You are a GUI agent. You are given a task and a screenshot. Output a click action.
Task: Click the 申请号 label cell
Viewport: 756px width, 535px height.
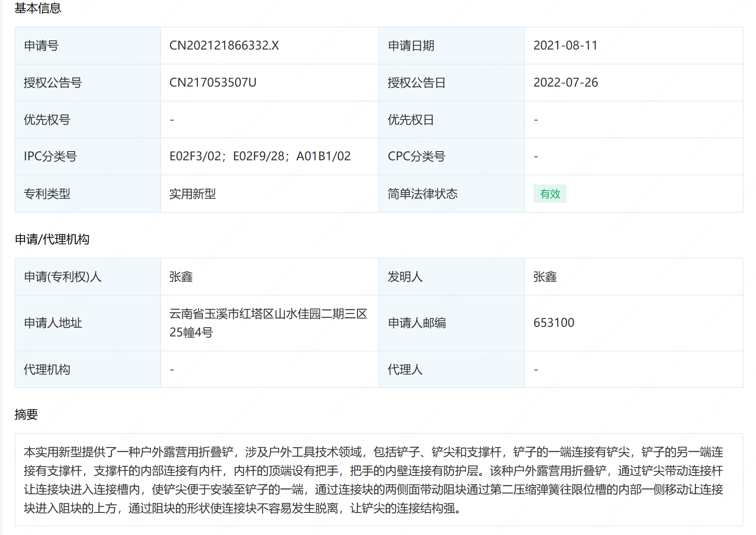click(88, 46)
